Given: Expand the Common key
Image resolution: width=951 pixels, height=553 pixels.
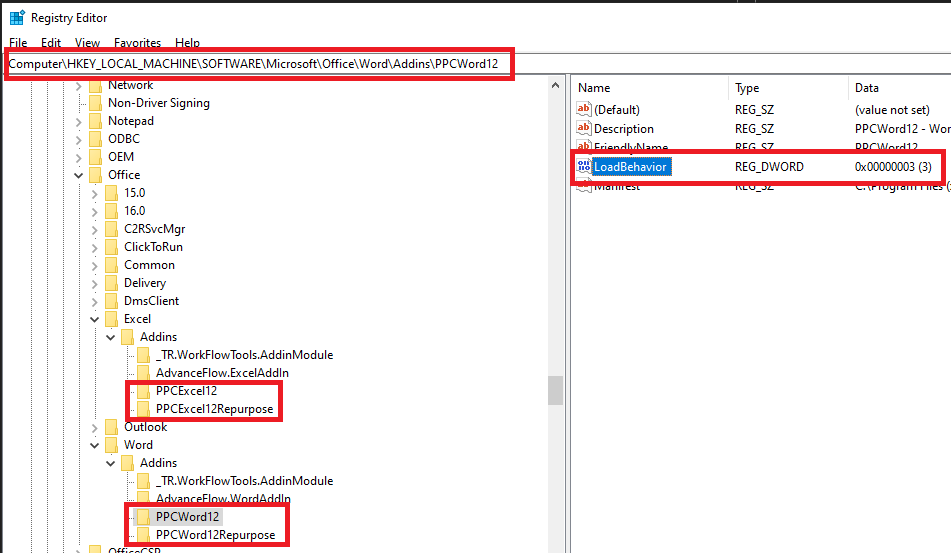Looking at the screenshot, I should tap(95, 266).
